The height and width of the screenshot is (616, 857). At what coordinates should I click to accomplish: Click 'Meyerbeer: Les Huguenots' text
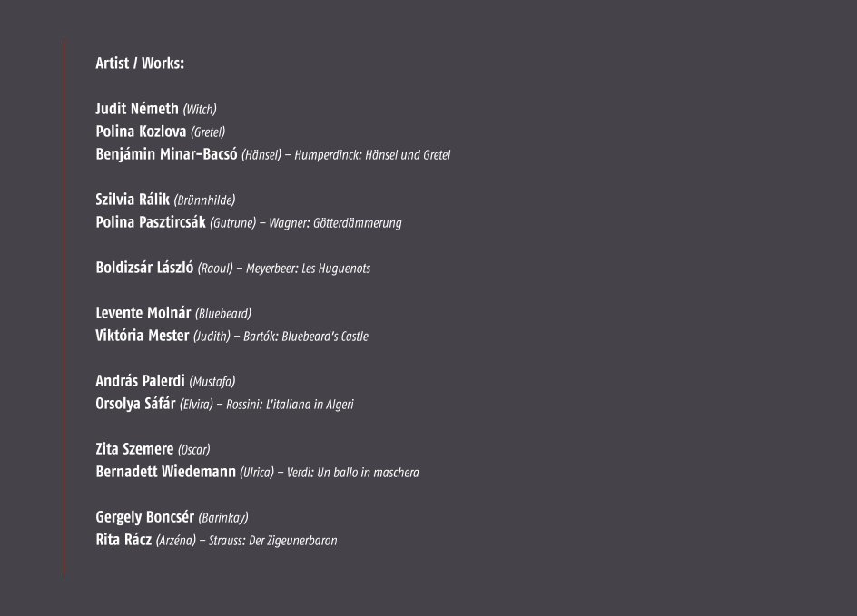pyautogui.click(x=309, y=269)
